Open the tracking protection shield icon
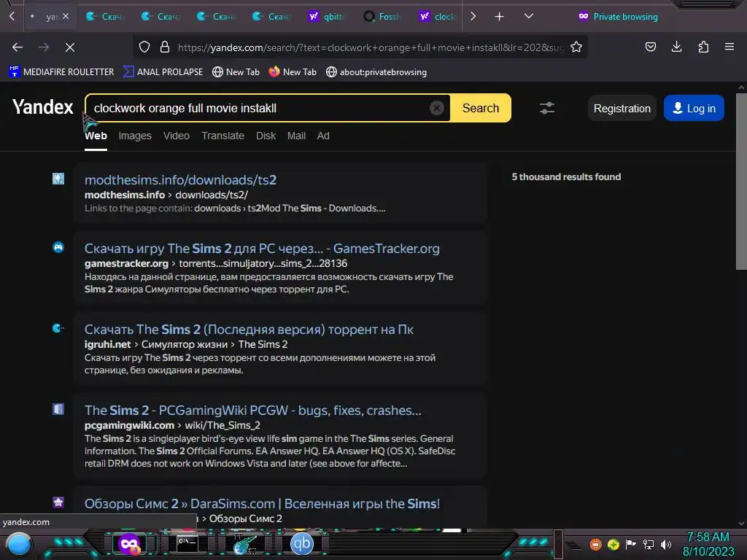Screen dimensions: 747x560 click(x=144, y=47)
